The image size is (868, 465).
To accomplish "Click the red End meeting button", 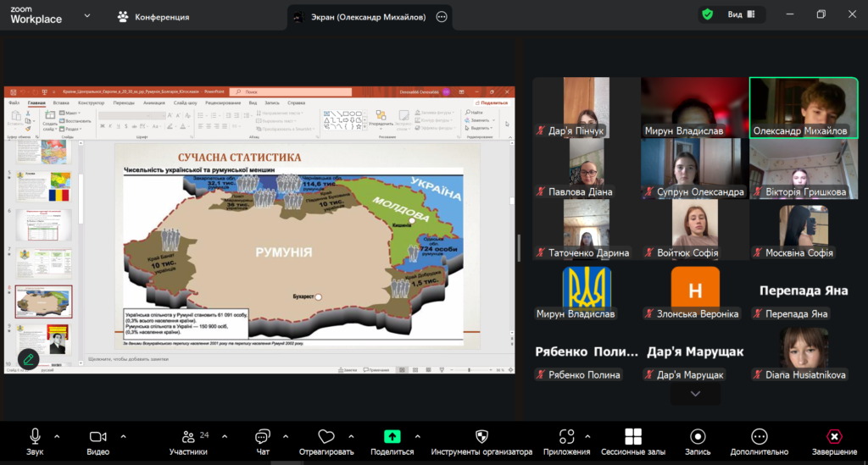I will 834,437.
